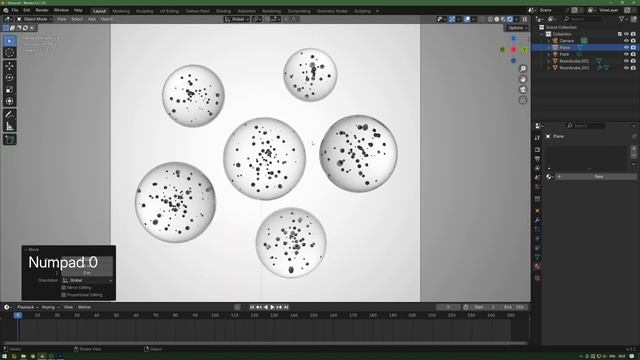The width and height of the screenshot is (640, 360).
Task: Switch viewport to wireframe shading
Action: click(490, 19)
